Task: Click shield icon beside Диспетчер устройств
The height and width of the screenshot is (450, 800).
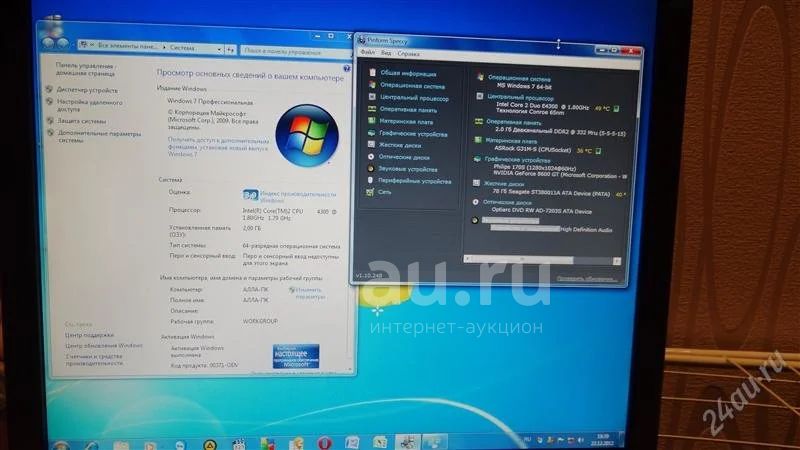Action: point(49,89)
